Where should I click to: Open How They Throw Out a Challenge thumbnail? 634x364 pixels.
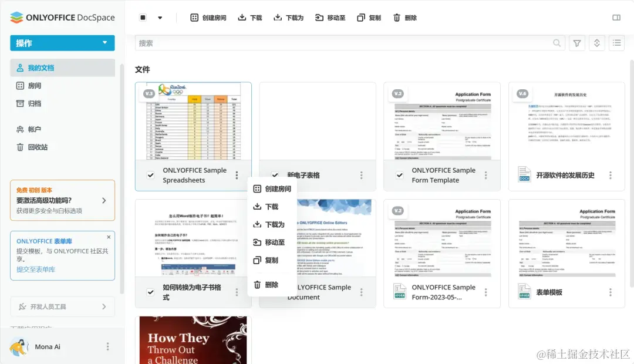pos(193,340)
